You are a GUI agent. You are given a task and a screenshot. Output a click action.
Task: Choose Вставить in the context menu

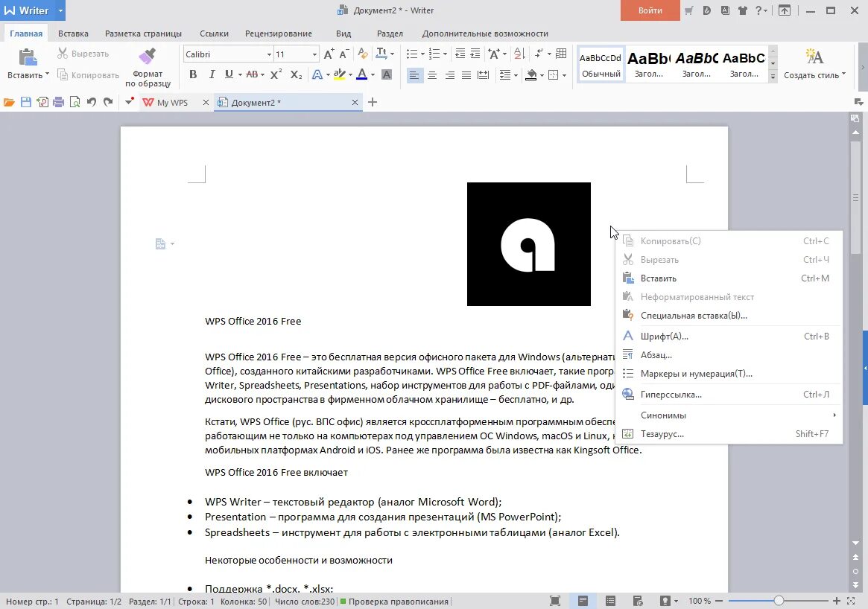click(729, 278)
